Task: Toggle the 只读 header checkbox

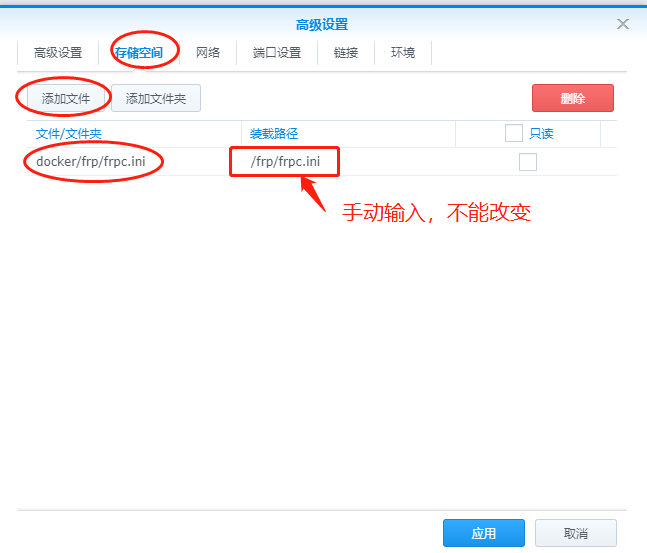Action: tap(514, 133)
